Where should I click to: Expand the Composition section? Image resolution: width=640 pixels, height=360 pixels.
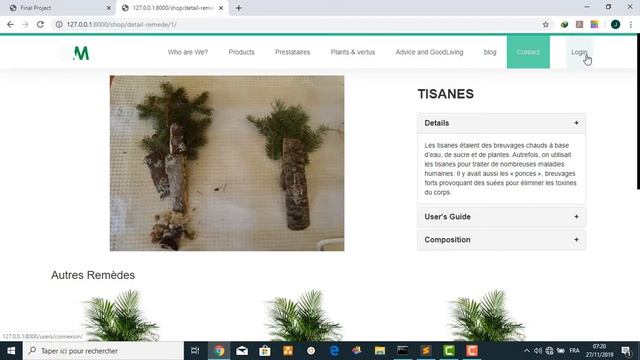coord(501,240)
